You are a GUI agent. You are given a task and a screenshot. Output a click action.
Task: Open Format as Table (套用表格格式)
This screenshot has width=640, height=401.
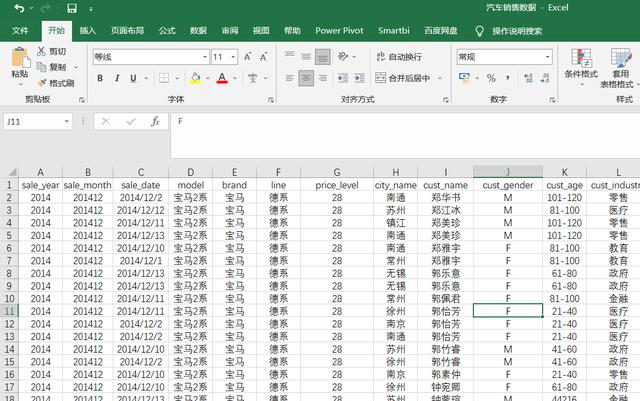click(620, 67)
